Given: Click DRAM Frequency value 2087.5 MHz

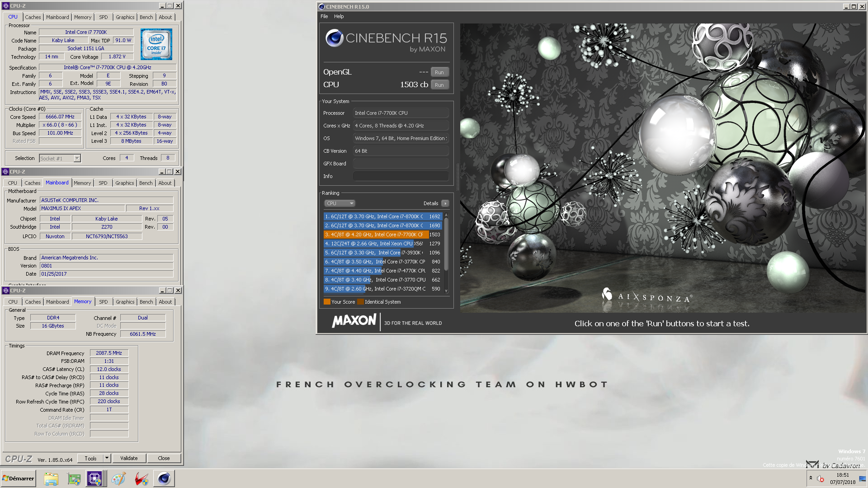Looking at the screenshot, I should 109,353.
